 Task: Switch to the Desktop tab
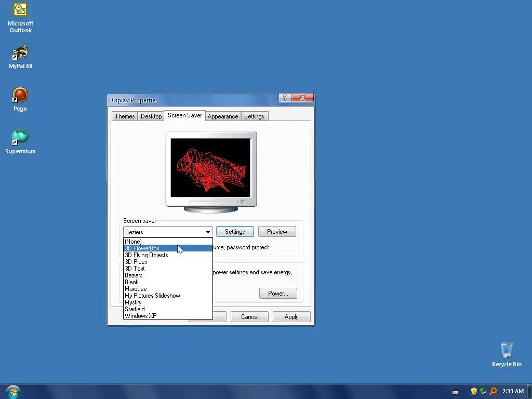point(151,116)
